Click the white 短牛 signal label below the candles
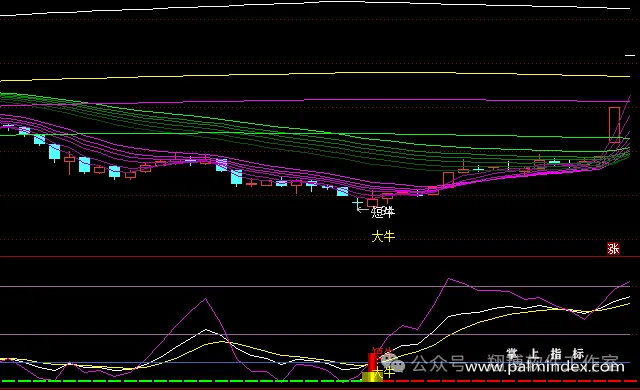This screenshot has height=390, width=640. pos(383,212)
